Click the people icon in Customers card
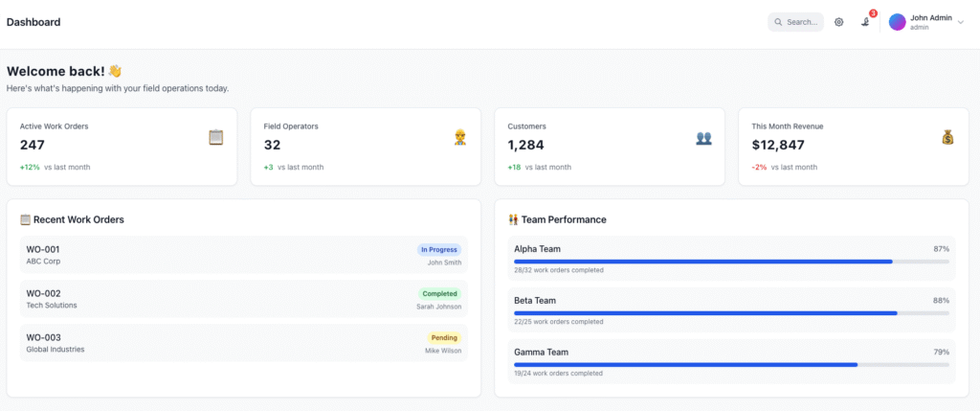 (703, 137)
